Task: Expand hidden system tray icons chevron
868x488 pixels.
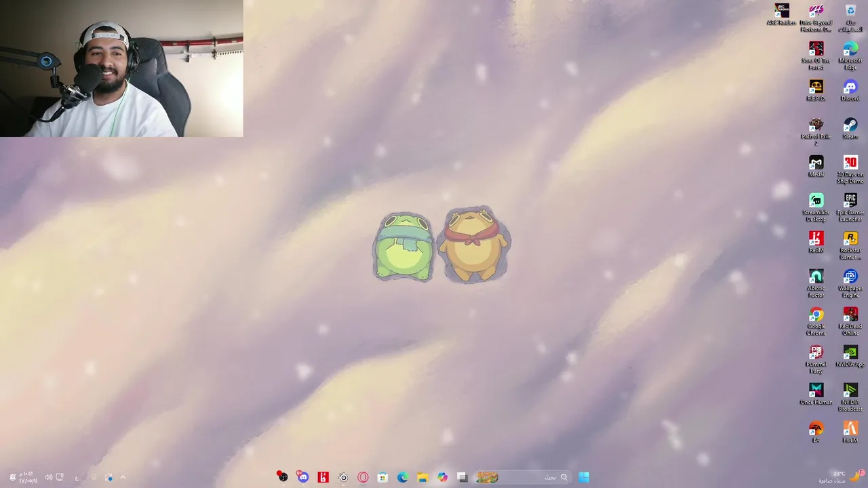Action: [123, 477]
